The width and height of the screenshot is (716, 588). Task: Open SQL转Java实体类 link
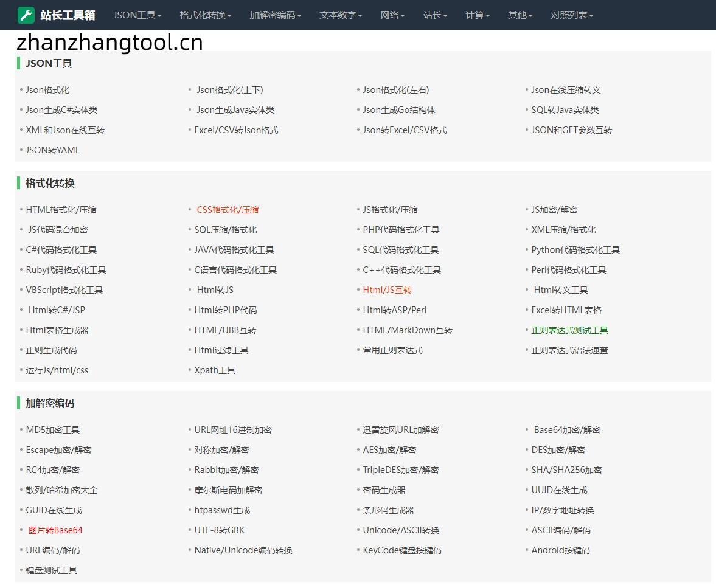(565, 110)
